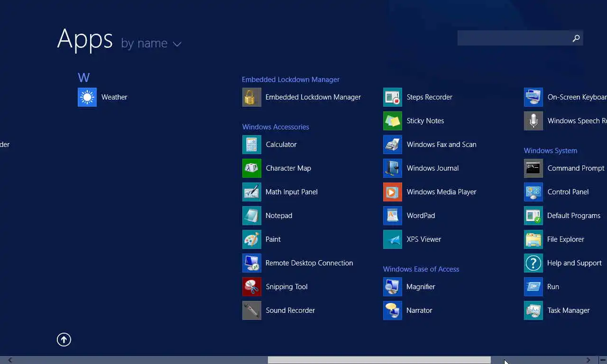Click the 'Snipping Tool' label
Image resolution: width=607 pixels, height=364 pixels.
coord(286,287)
